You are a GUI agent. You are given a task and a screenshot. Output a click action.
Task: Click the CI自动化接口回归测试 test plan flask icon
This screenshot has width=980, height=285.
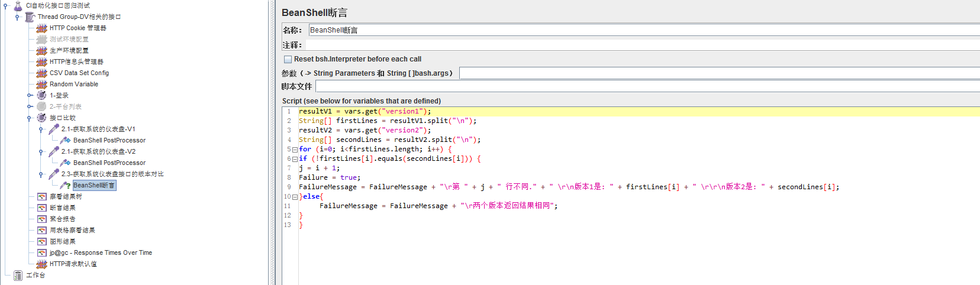pyautogui.click(x=18, y=5)
